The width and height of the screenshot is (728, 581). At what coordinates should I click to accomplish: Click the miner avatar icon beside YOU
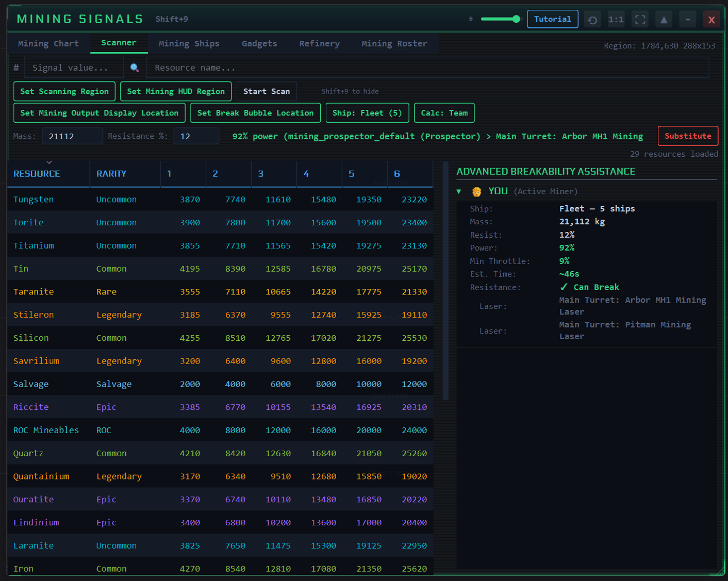pyautogui.click(x=476, y=192)
